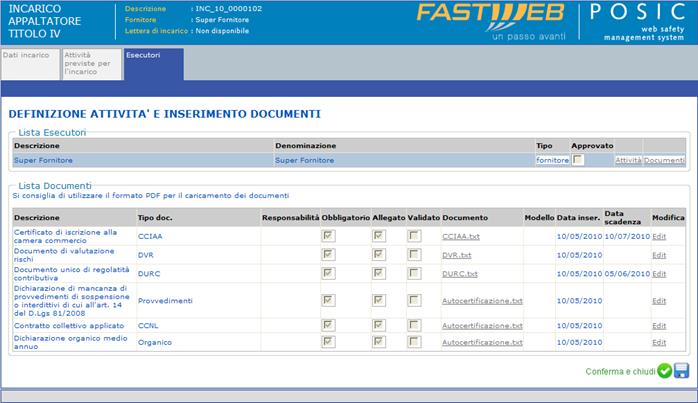This screenshot has height=403, width=698.
Task: Click Edit for the CCNL row
Action: pos(659,326)
